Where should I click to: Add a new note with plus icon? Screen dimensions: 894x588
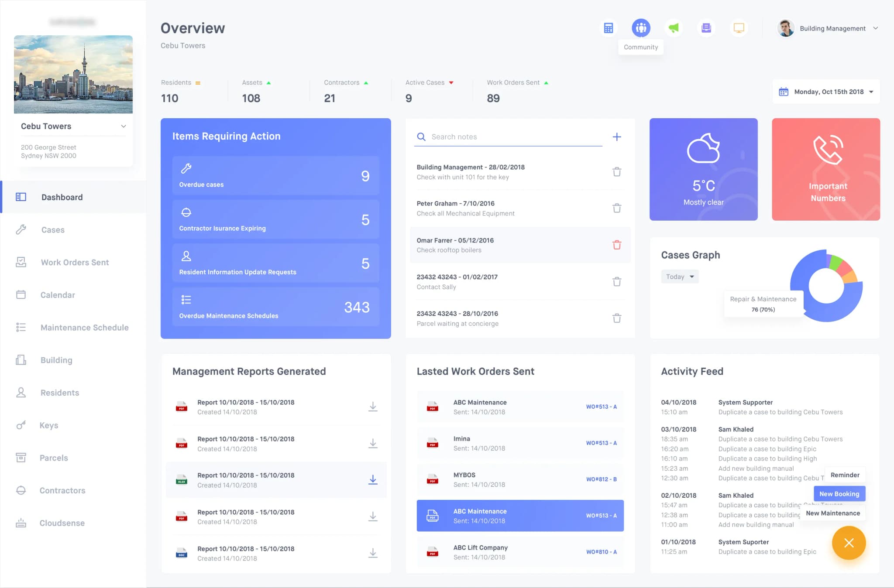coord(616,137)
